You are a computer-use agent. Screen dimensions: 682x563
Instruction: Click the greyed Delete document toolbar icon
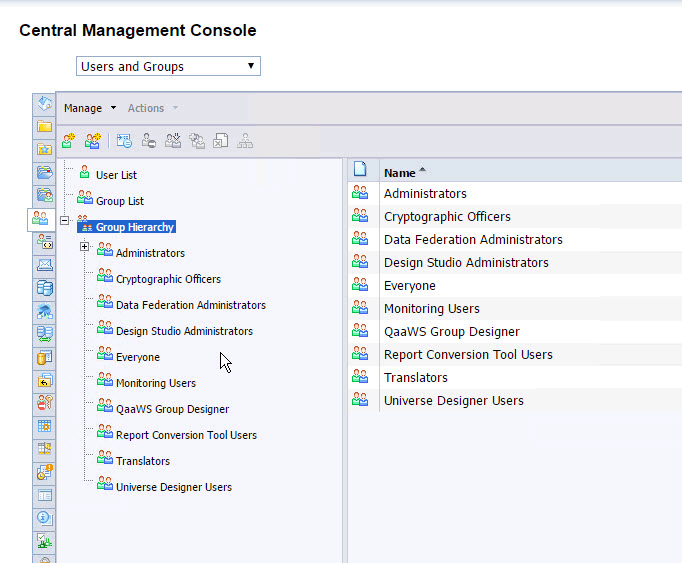(221, 141)
